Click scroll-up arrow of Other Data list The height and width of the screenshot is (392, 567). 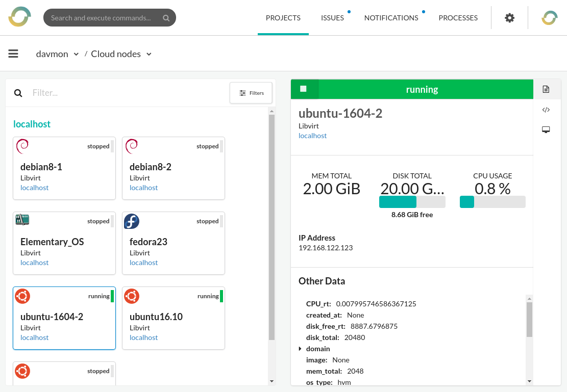click(529, 298)
